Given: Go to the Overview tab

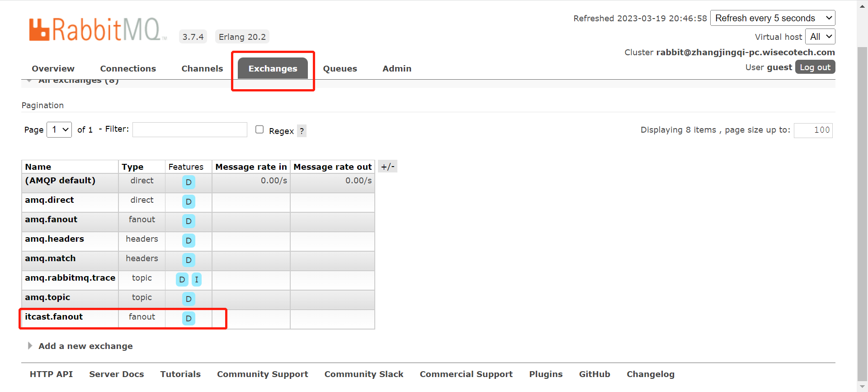Looking at the screenshot, I should (53, 68).
